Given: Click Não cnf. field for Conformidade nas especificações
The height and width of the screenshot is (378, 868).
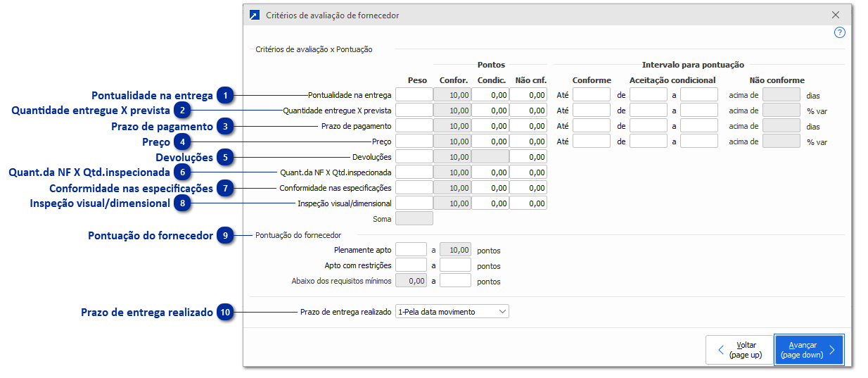Looking at the screenshot, I should [x=528, y=187].
